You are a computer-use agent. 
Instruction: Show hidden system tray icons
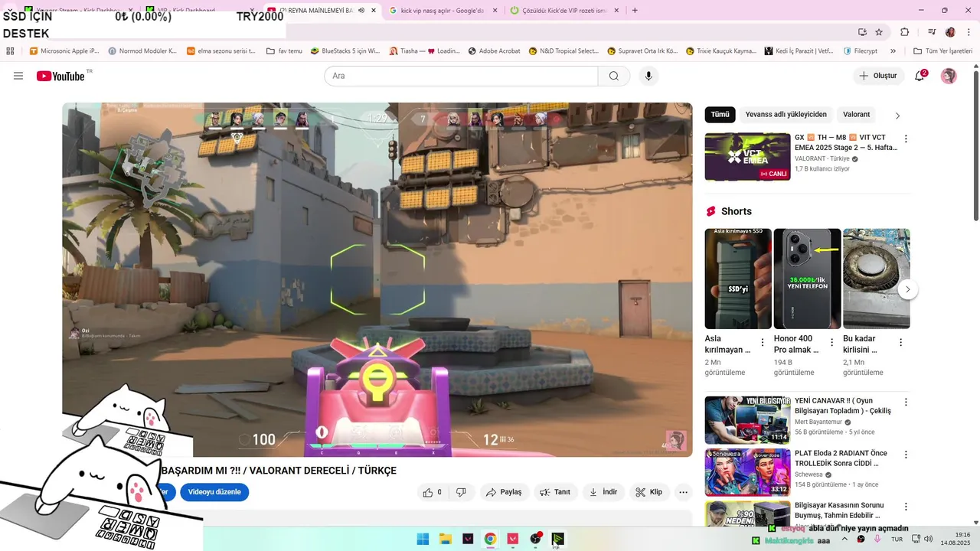(x=846, y=539)
